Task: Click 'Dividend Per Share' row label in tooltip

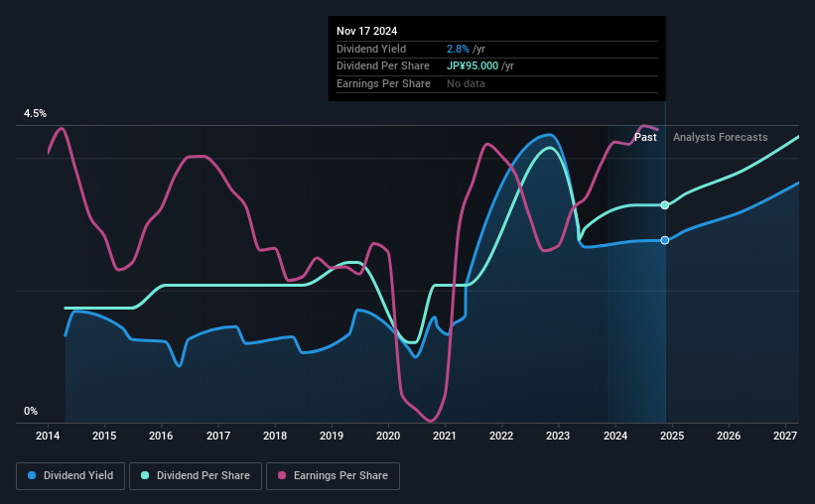Action: click(x=383, y=66)
